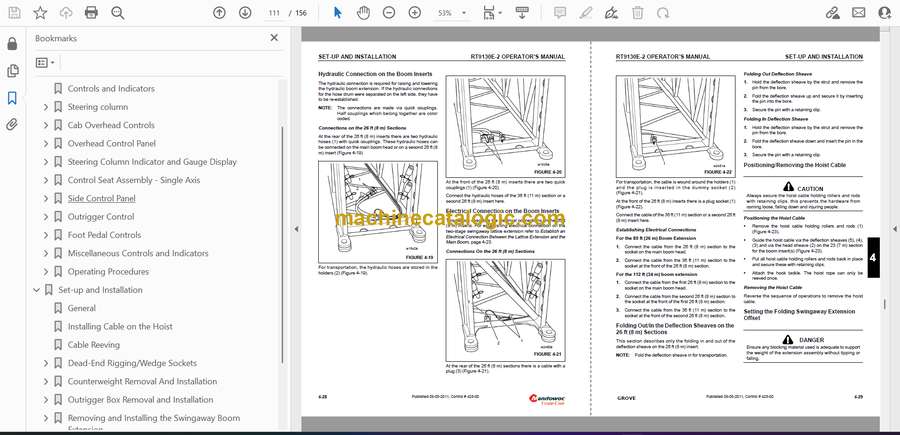
Task: Open the page fit options dropdown
Action: [492, 13]
